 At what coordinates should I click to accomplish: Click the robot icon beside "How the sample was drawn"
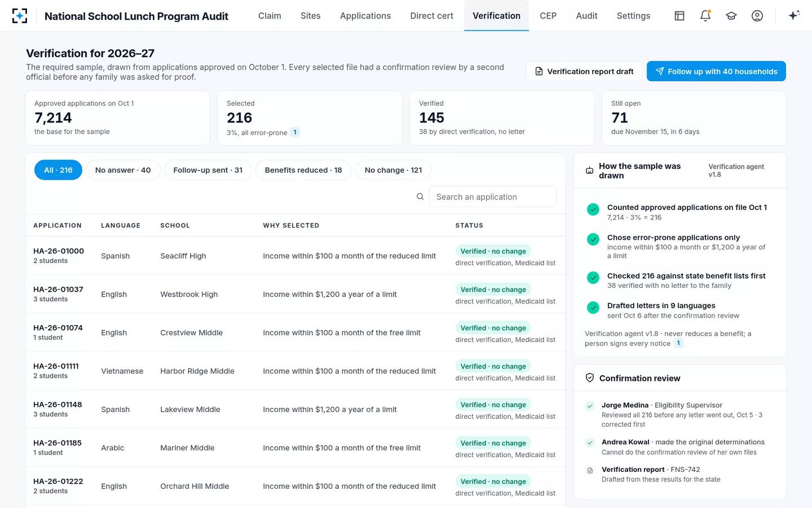coord(589,170)
